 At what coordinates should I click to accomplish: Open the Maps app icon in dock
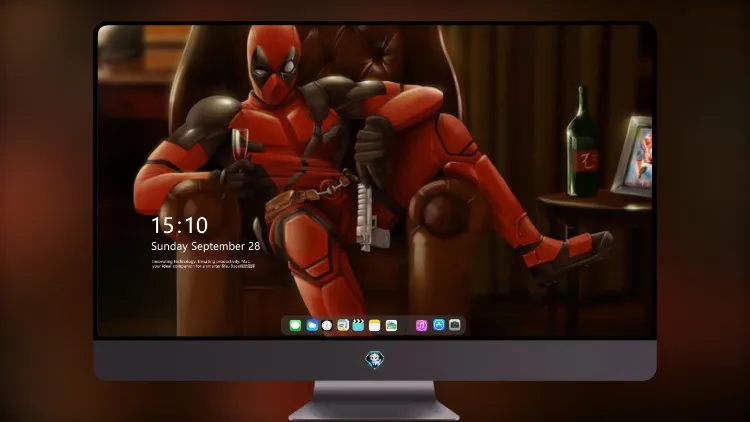coord(342,325)
